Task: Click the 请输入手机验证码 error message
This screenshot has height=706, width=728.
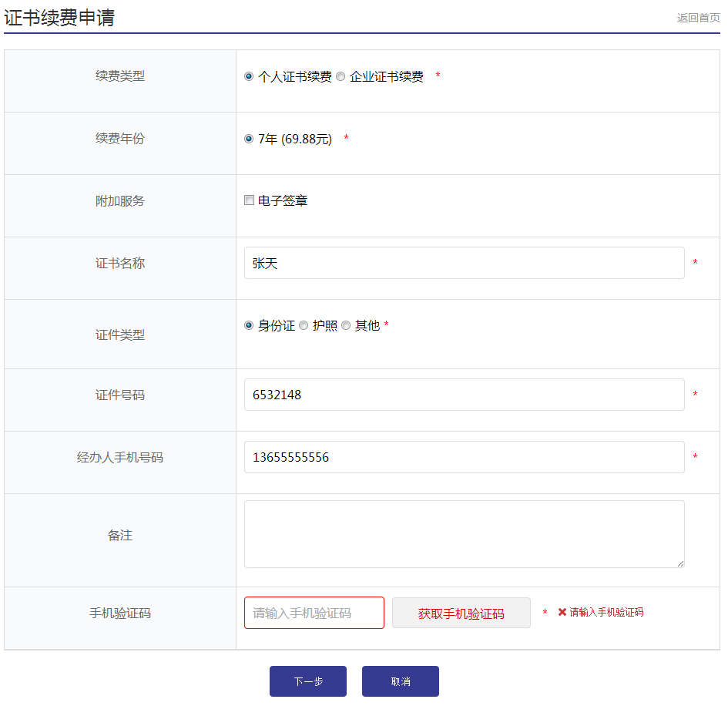Action: pos(606,612)
